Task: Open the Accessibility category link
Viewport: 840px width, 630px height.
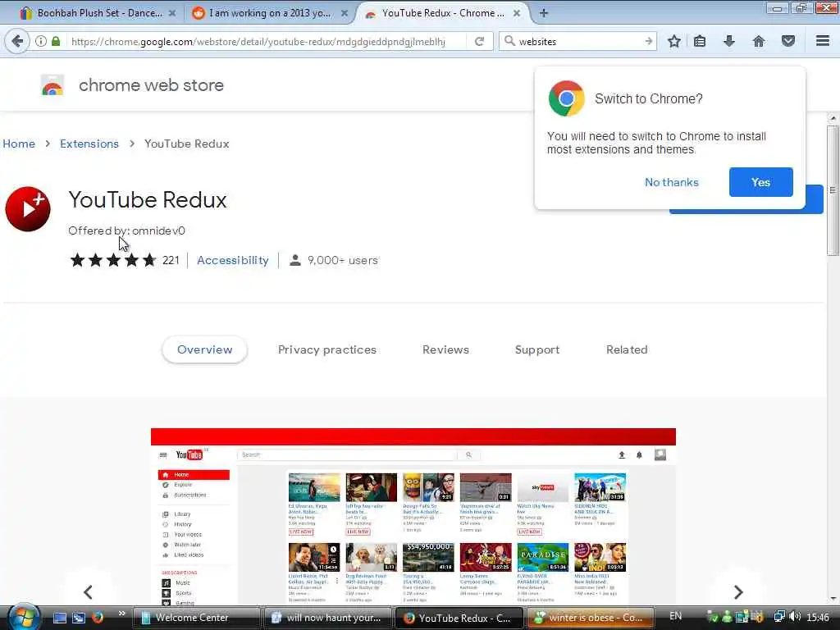Action: (x=232, y=260)
